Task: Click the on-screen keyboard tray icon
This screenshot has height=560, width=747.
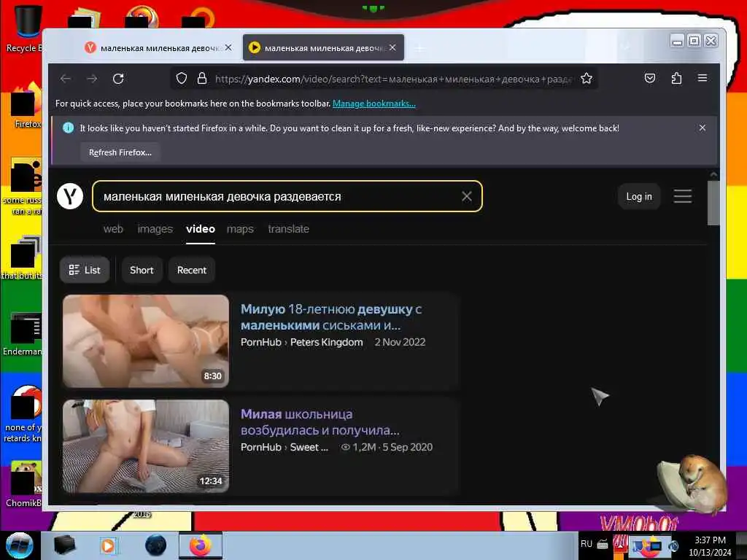Action: tap(603, 544)
